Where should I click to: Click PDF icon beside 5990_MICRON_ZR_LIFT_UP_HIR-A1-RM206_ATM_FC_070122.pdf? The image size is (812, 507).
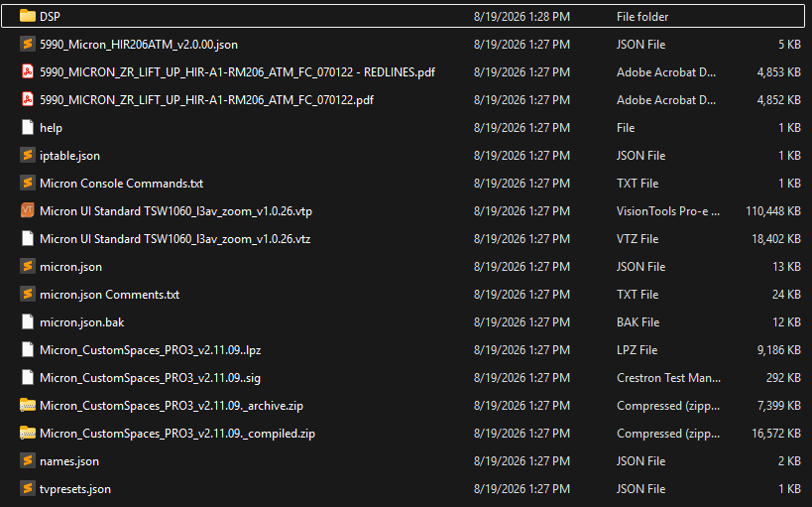click(x=28, y=99)
